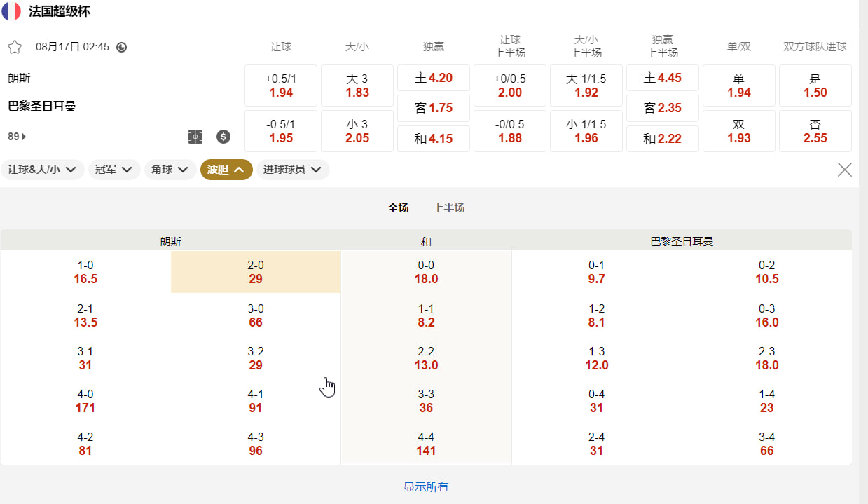Pick highlighted correct score 2-0 at 29

click(x=256, y=272)
